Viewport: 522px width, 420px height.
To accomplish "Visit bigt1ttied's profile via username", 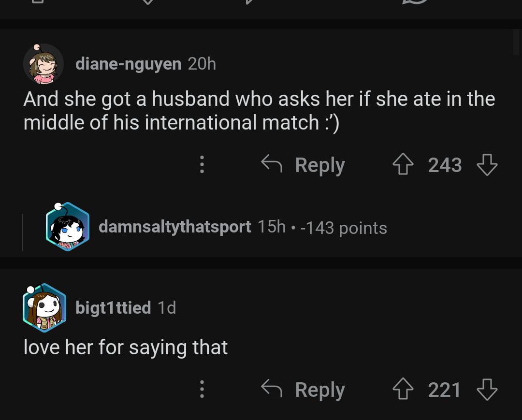I will tap(113, 307).
